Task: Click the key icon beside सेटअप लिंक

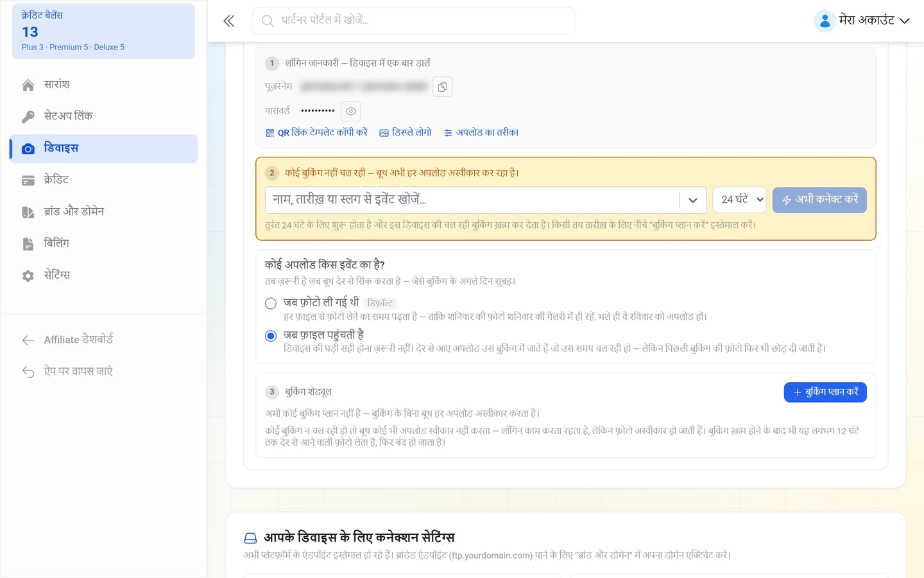Action: pyautogui.click(x=28, y=117)
